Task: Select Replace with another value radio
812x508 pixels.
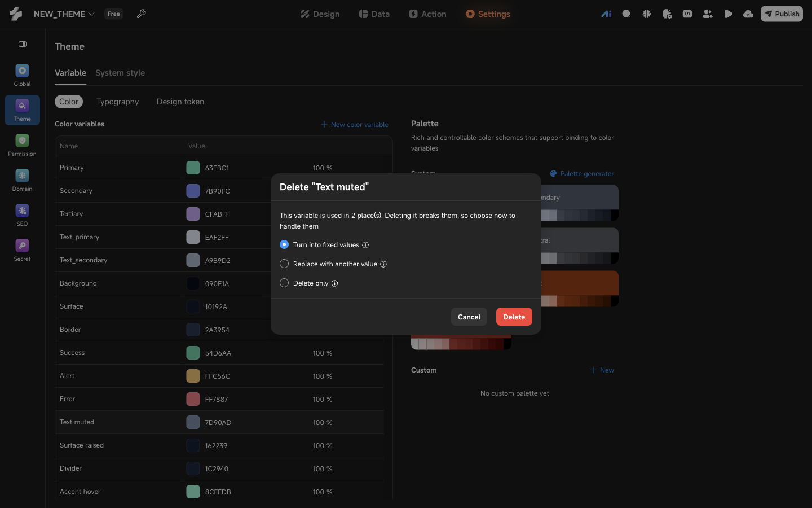Action: click(x=284, y=264)
